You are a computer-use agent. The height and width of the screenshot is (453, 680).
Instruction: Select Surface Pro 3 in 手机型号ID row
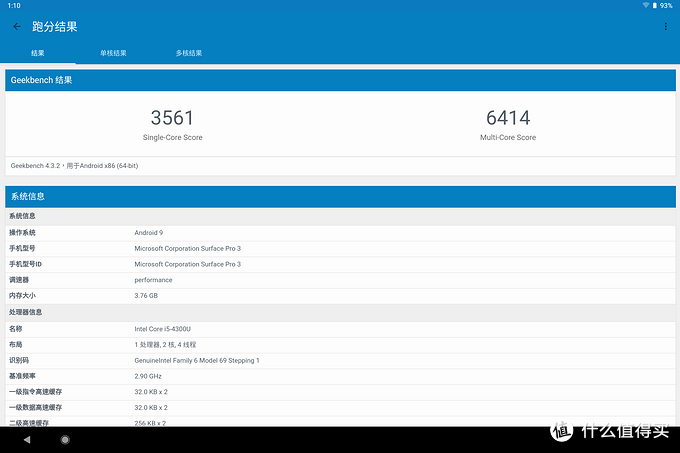(187, 264)
